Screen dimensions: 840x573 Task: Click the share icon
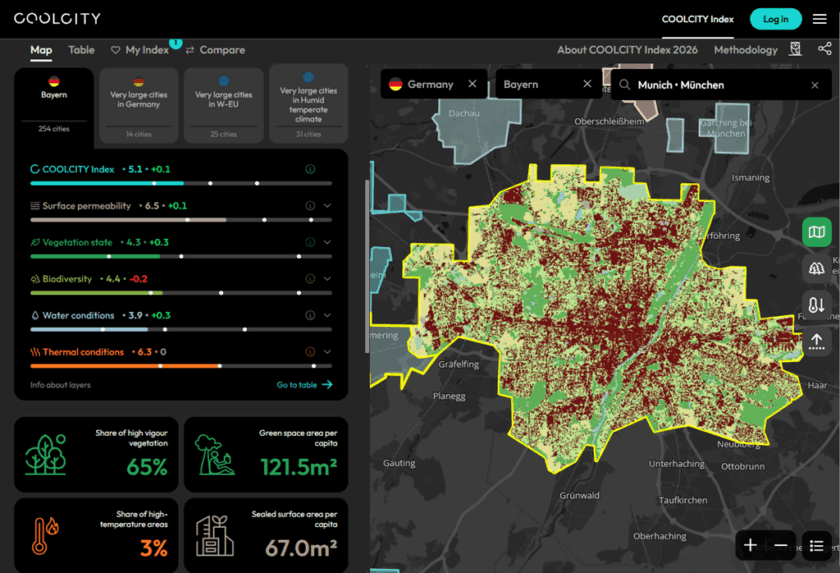click(824, 49)
